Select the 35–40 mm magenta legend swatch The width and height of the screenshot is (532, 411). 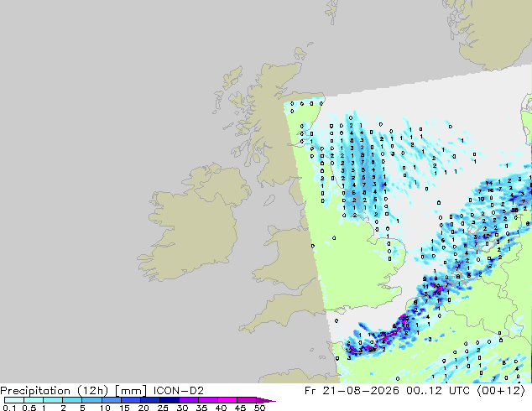(x=208, y=400)
